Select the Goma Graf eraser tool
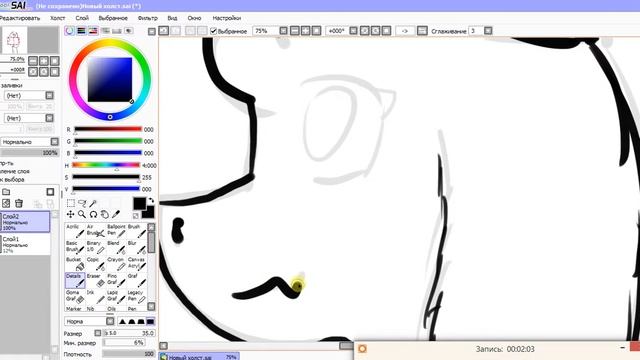640x360 pixels. [x=75, y=297]
